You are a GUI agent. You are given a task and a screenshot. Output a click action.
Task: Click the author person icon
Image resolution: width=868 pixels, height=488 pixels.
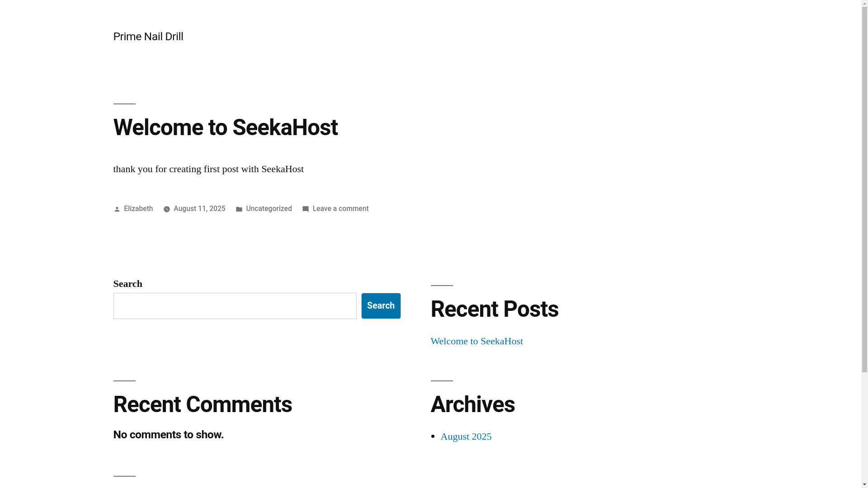tap(117, 209)
